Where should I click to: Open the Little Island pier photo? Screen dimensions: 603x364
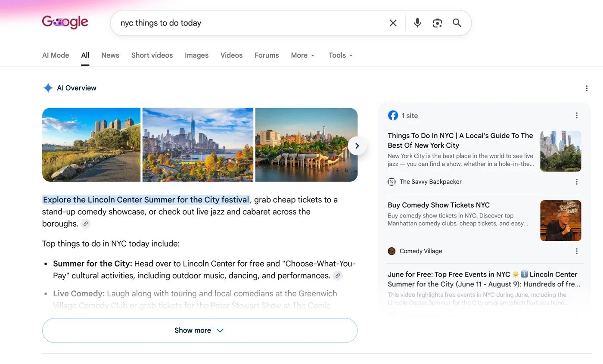click(x=306, y=145)
